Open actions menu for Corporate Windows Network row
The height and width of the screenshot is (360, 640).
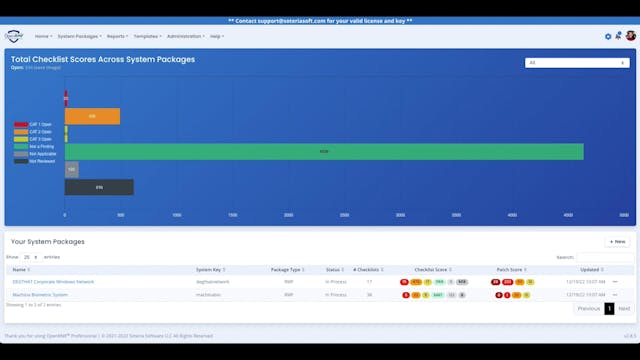pos(615,282)
